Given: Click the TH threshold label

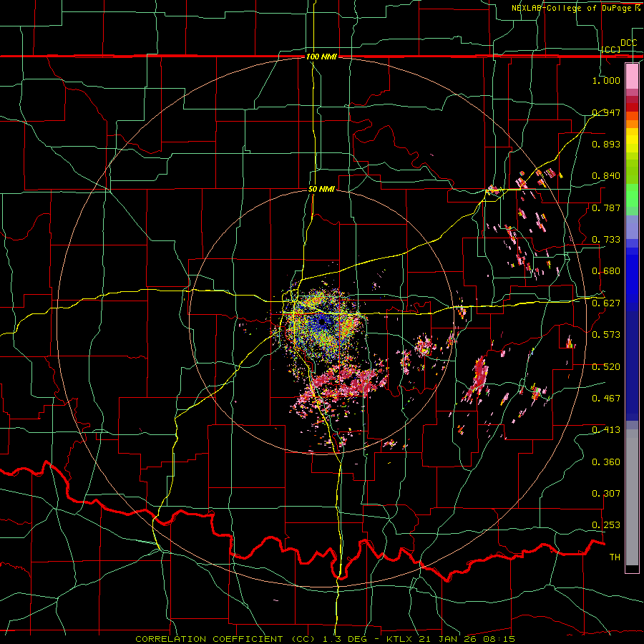Looking at the screenshot, I should [615, 557].
